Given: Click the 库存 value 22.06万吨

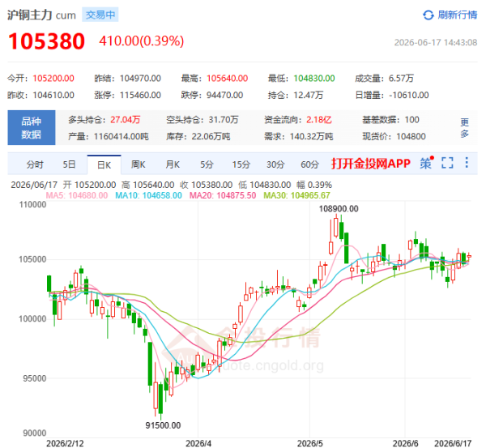Looking at the screenshot, I should (x=211, y=136).
